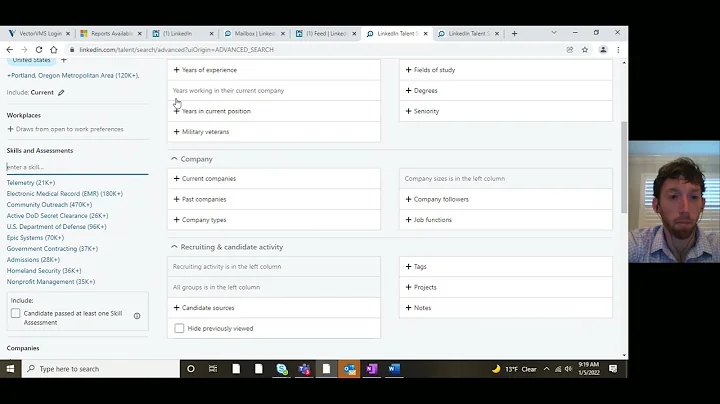Screen dimensions: 720x404
Task: Click the tab search chevron
Action: click(x=554, y=33)
